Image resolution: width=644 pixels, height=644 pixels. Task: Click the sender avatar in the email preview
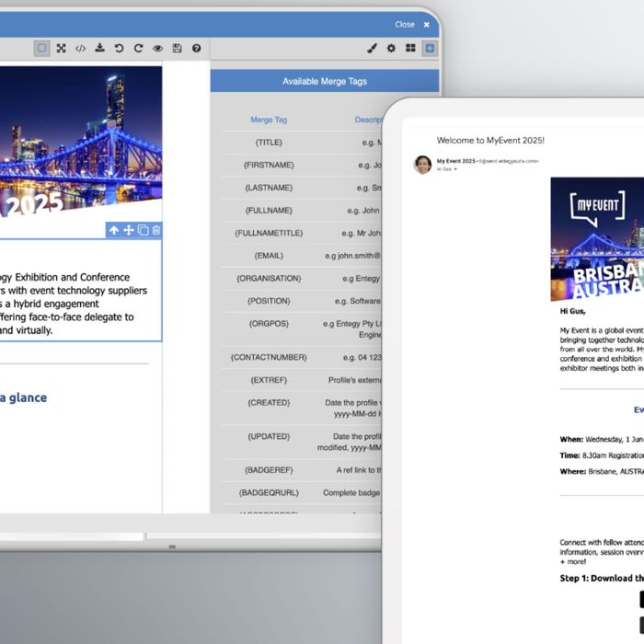coord(422,165)
